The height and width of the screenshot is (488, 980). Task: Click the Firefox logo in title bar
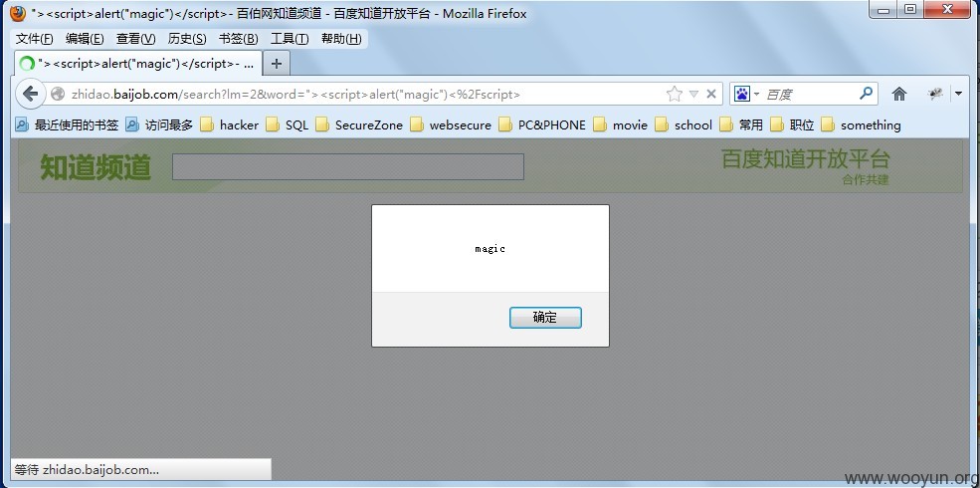click(18, 13)
